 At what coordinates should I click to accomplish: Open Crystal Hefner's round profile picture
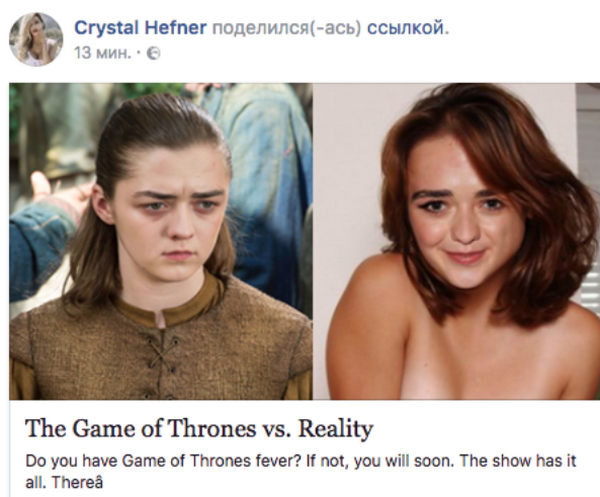(36, 39)
